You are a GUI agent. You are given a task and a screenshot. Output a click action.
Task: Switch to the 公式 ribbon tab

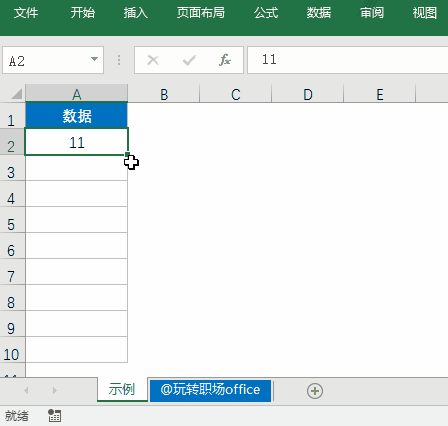click(x=266, y=13)
